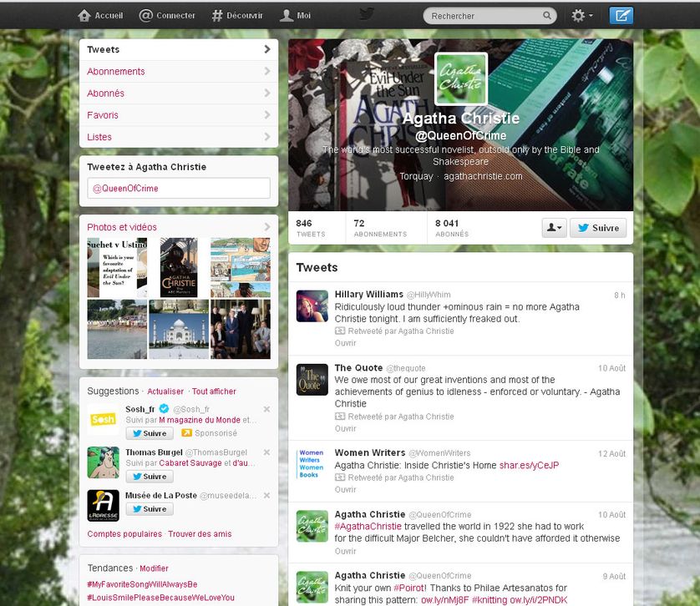Dismiss the Musée de La Poste suggestion
This screenshot has height=606, width=700.
266,495
